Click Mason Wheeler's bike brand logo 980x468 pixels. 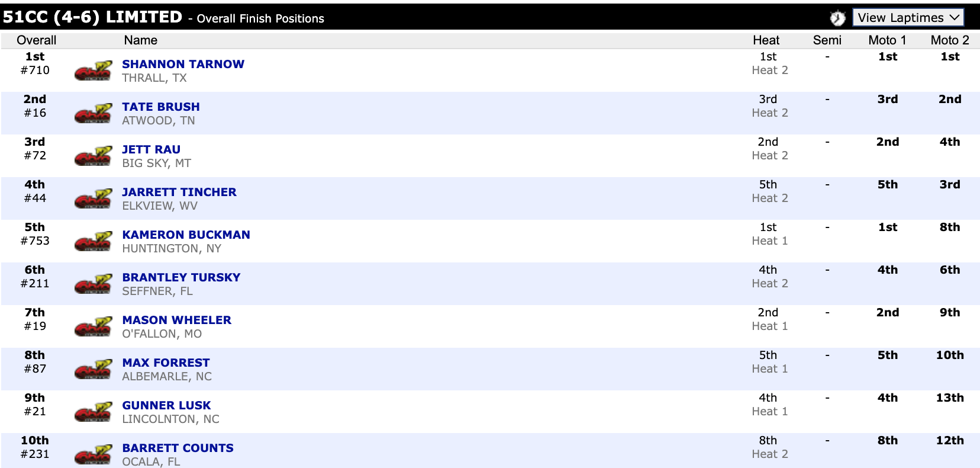(93, 327)
